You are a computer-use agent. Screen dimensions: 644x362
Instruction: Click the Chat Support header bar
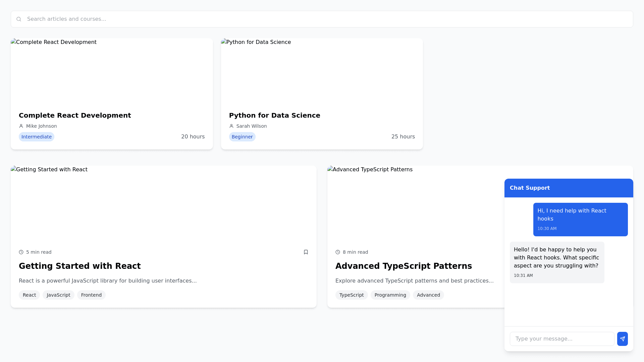tap(569, 188)
